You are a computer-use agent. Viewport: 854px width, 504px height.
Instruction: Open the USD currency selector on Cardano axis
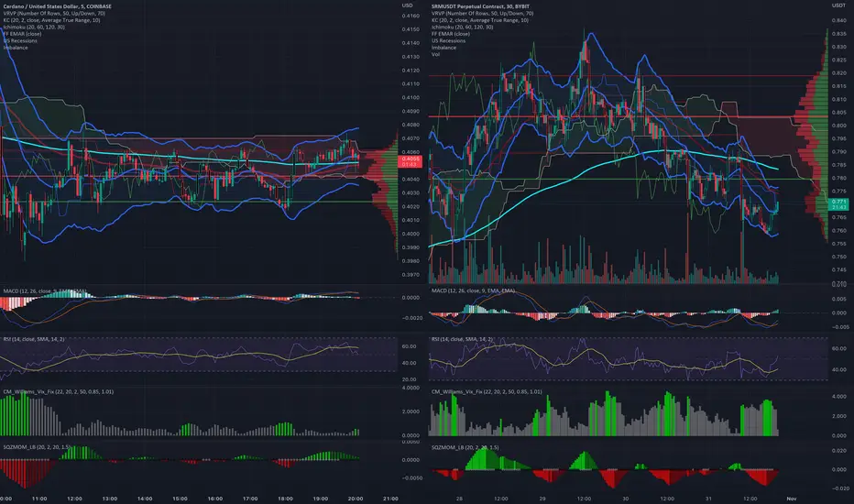pos(408,5)
